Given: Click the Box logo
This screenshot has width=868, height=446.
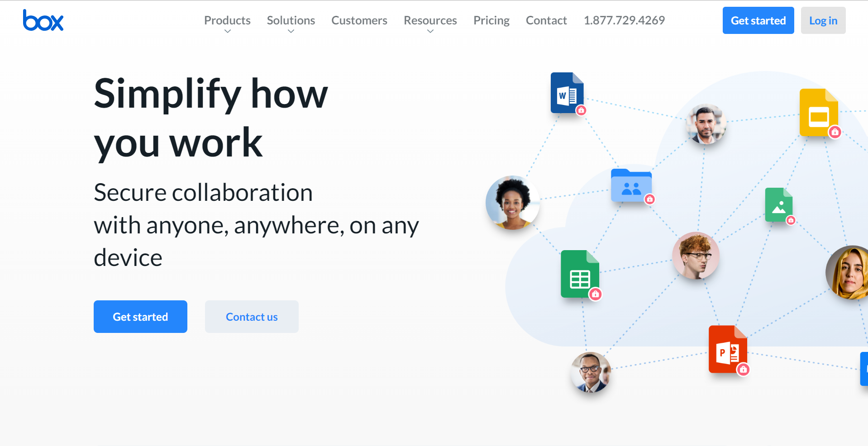Looking at the screenshot, I should pos(43,20).
